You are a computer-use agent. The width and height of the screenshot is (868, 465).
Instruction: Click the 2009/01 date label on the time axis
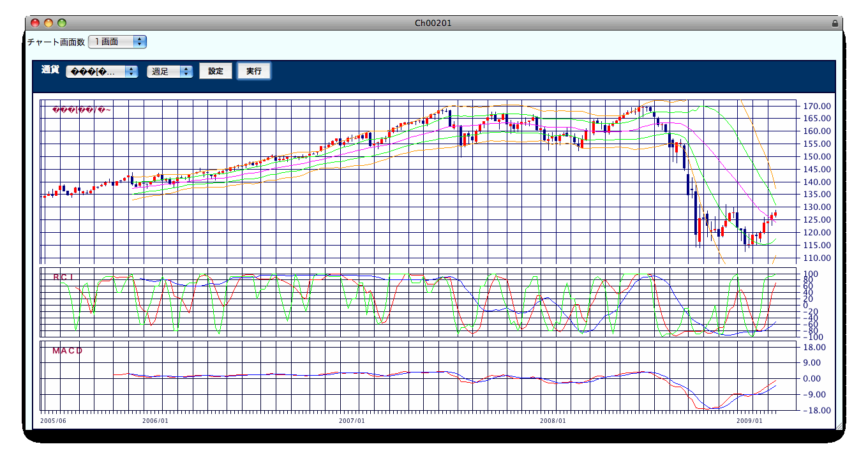point(750,421)
